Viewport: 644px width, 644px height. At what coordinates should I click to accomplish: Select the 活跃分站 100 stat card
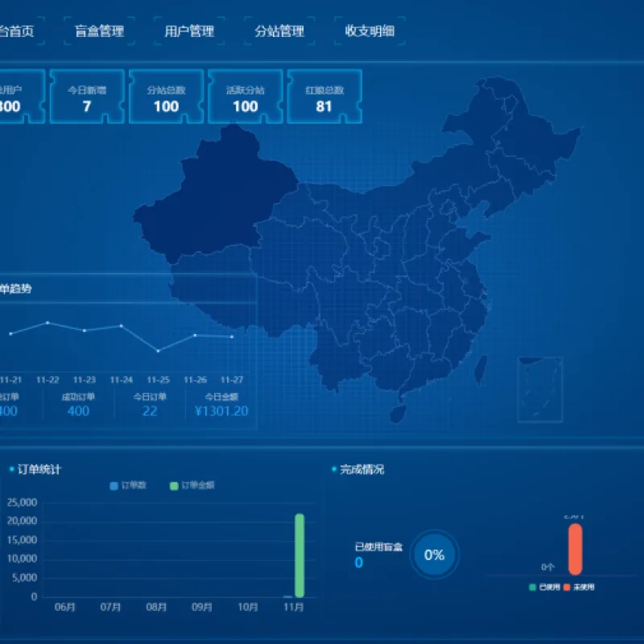pyautogui.click(x=246, y=97)
